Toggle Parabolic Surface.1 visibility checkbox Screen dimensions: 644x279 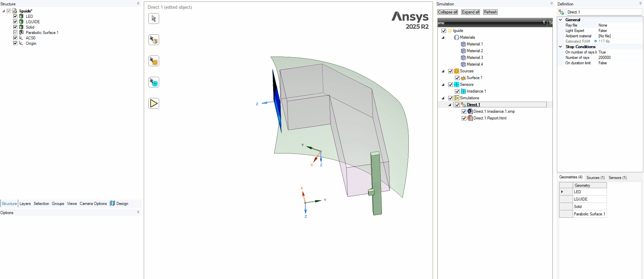pos(15,32)
